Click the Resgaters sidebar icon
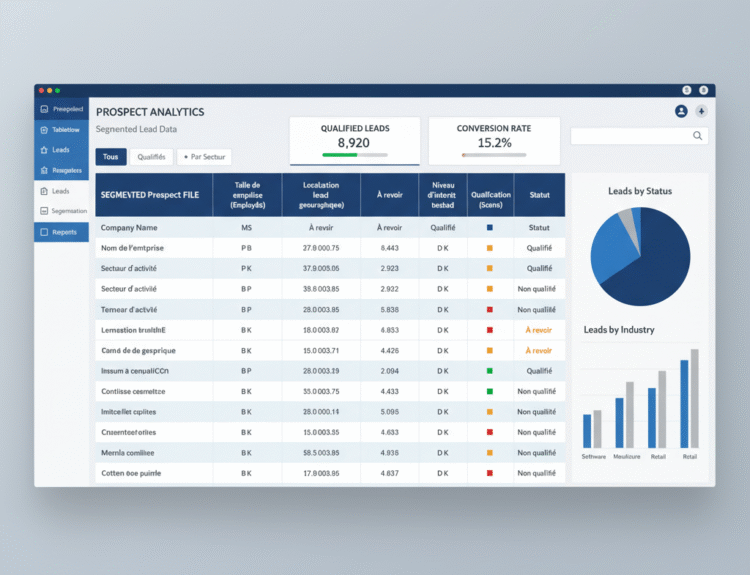Viewport: 750px width, 575px height. click(x=43, y=170)
